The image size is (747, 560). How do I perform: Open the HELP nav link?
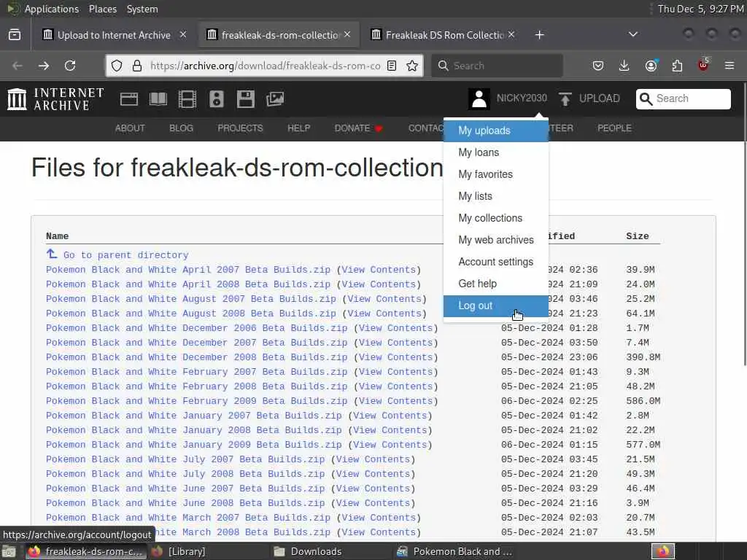point(298,128)
